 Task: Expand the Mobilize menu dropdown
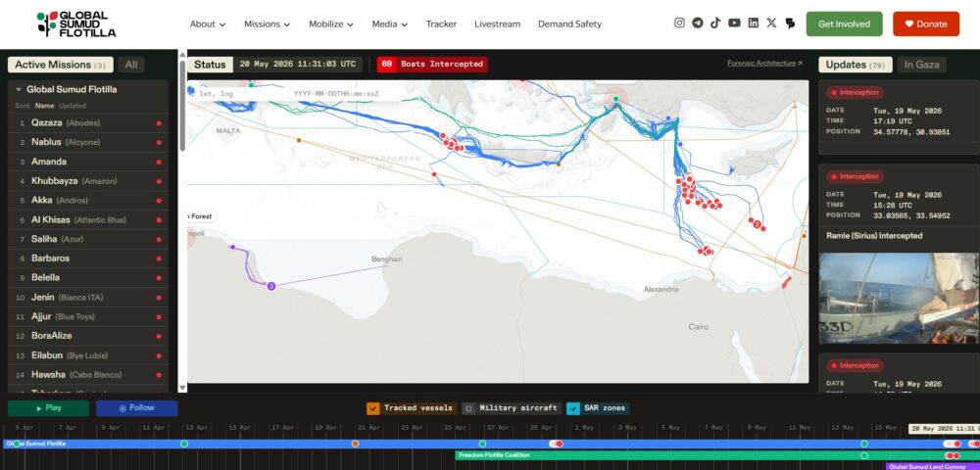pyautogui.click(x=330, y=23)
